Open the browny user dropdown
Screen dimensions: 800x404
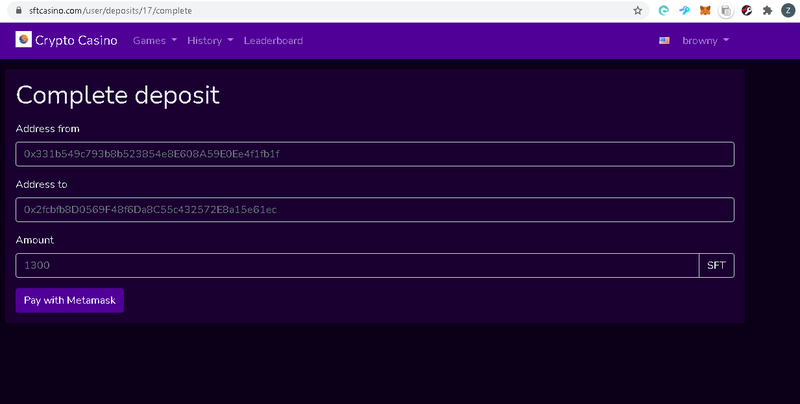[x=705, y=40]
